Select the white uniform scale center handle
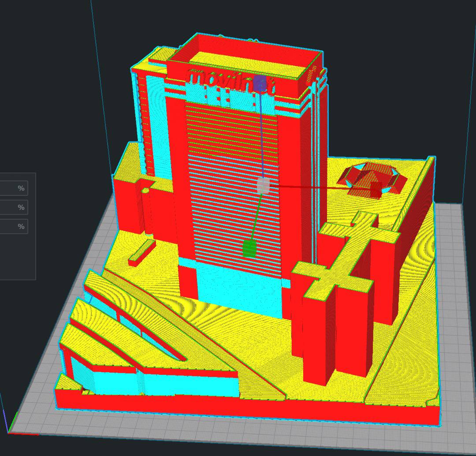This screenshot has width=476, height=456. [263, 186]
